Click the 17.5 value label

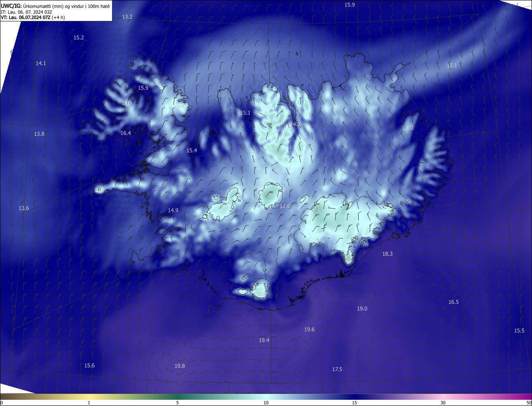pyautogui.click(x=337, y=369)
